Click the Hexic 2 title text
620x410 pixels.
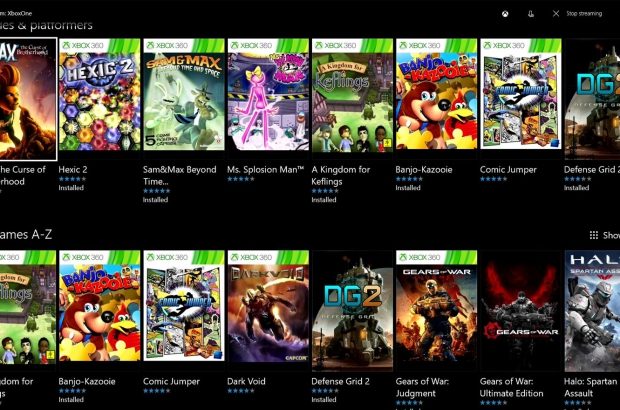pyautogui.click(x=73, y=170)
